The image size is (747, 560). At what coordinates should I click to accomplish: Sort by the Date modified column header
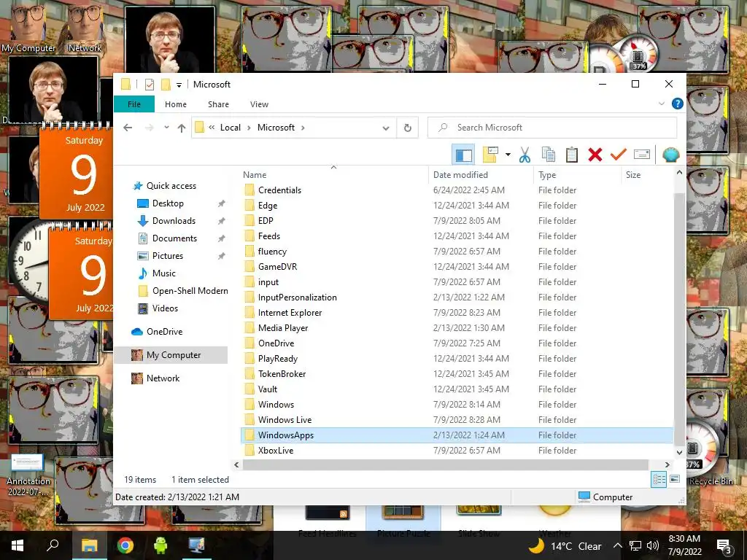click(x=481, y=175)
